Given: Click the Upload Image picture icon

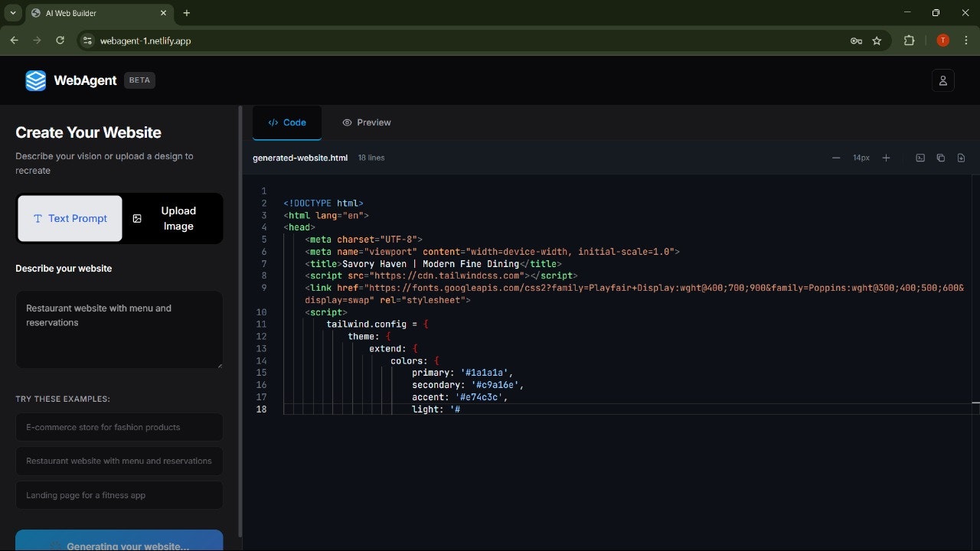Looking at the screenshot, I should point(137,218).
